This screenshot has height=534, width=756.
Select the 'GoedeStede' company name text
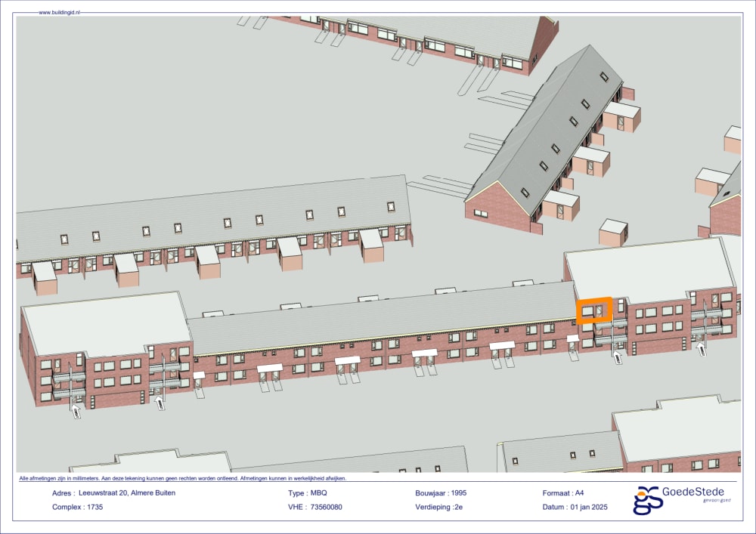point(692,492)
